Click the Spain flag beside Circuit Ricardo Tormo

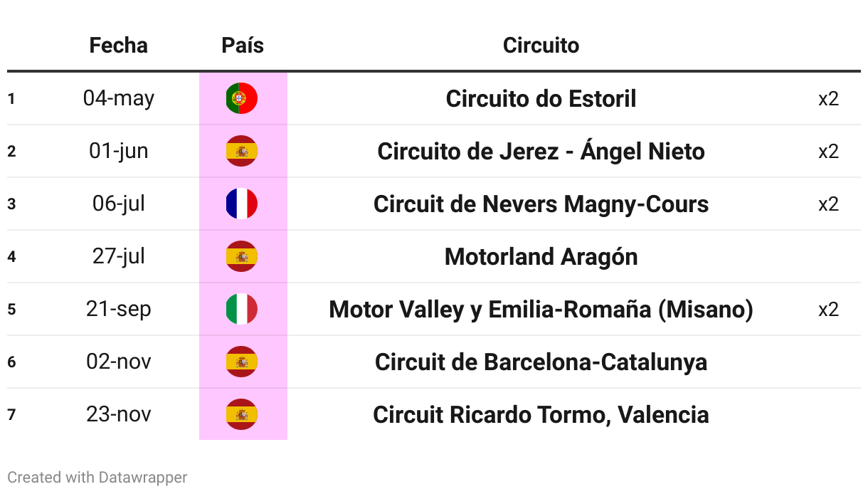point(242,414)
